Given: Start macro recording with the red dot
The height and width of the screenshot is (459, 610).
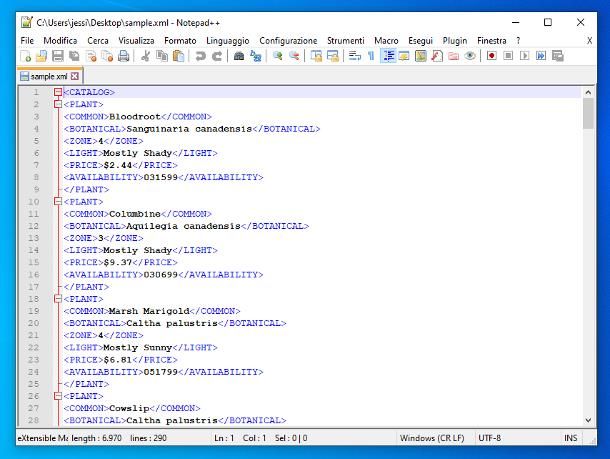Looking at the screenshot, I should point(492,56).
